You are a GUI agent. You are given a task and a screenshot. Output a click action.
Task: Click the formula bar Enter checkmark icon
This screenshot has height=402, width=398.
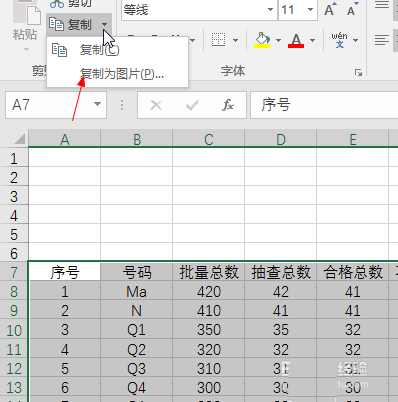(192, 105)
